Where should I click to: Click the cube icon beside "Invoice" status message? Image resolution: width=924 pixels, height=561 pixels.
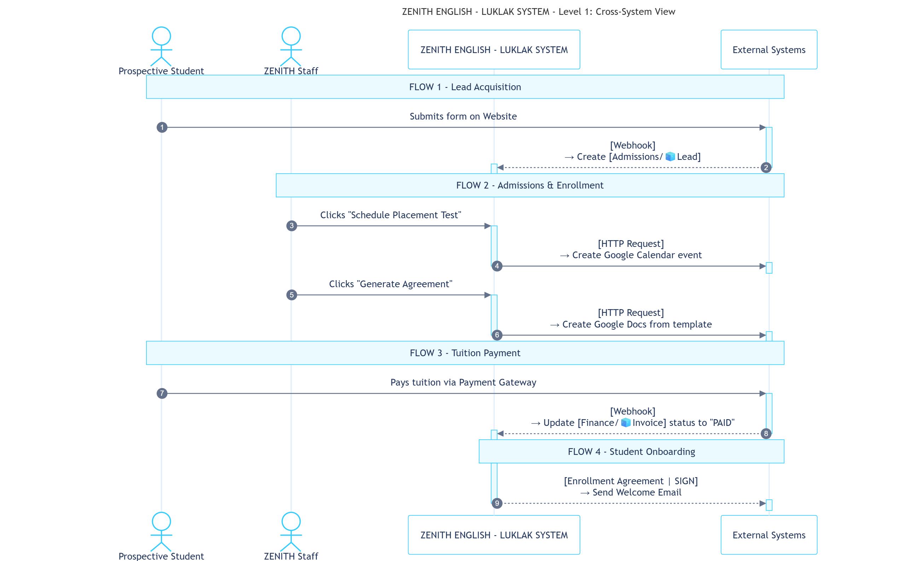coord(626,423)
